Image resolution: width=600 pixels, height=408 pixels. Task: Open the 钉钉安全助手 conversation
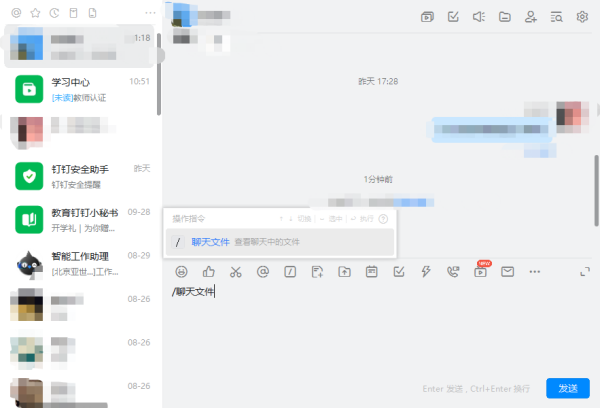coord(80,176)
